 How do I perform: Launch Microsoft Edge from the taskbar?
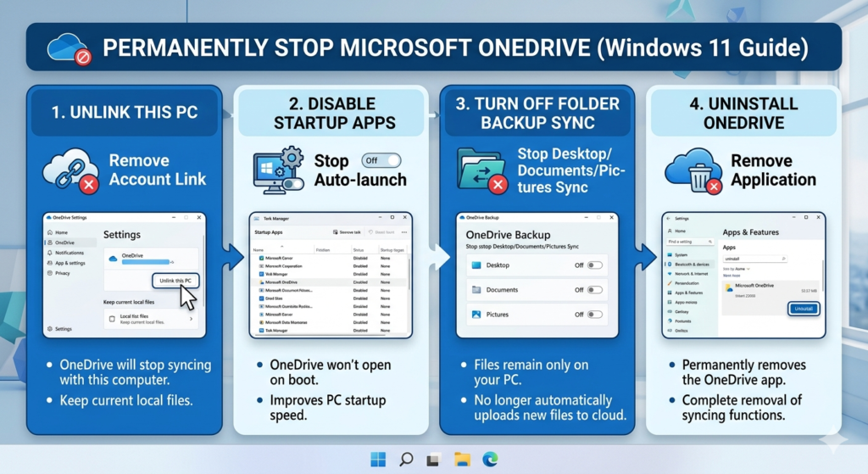490,459
